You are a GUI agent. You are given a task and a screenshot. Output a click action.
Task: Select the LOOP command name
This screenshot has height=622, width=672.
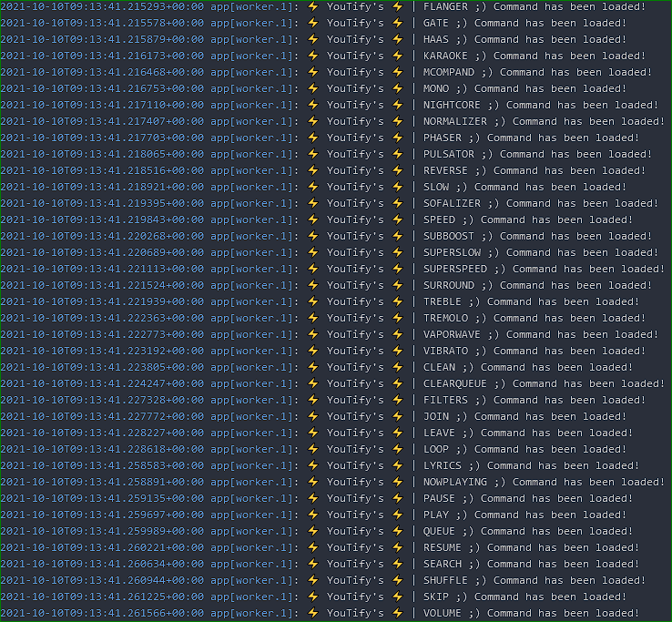pos(436,449)
